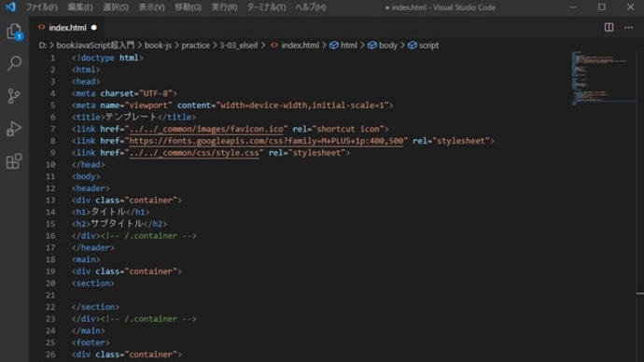Image resolution: width=644 pixels, height=362 pixels.
Task: Minimize the Visual Studio Code window
Action: 573,7
